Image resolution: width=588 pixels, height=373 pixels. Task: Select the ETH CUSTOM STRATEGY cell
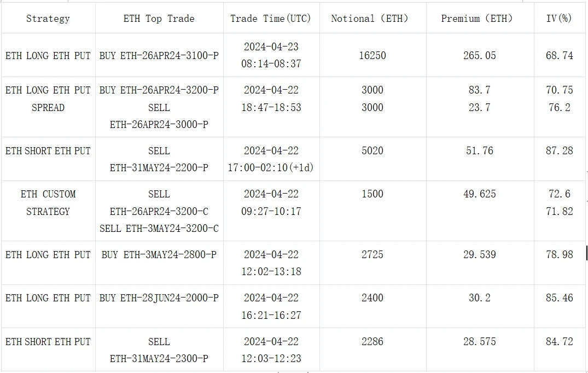point(48,203)
